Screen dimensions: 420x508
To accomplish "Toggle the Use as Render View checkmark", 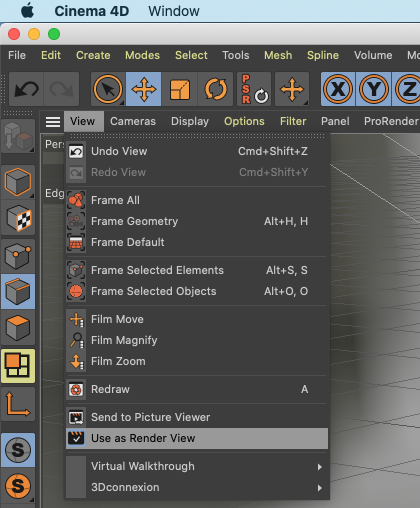I will click(76, 438).
